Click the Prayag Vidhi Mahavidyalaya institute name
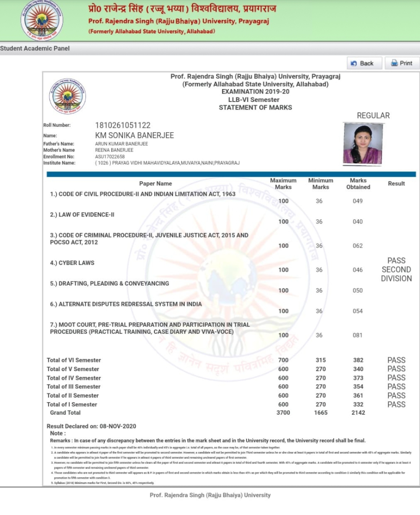Image resolution: width=420 pixels, height=515 pixels. tap(167, 163)
